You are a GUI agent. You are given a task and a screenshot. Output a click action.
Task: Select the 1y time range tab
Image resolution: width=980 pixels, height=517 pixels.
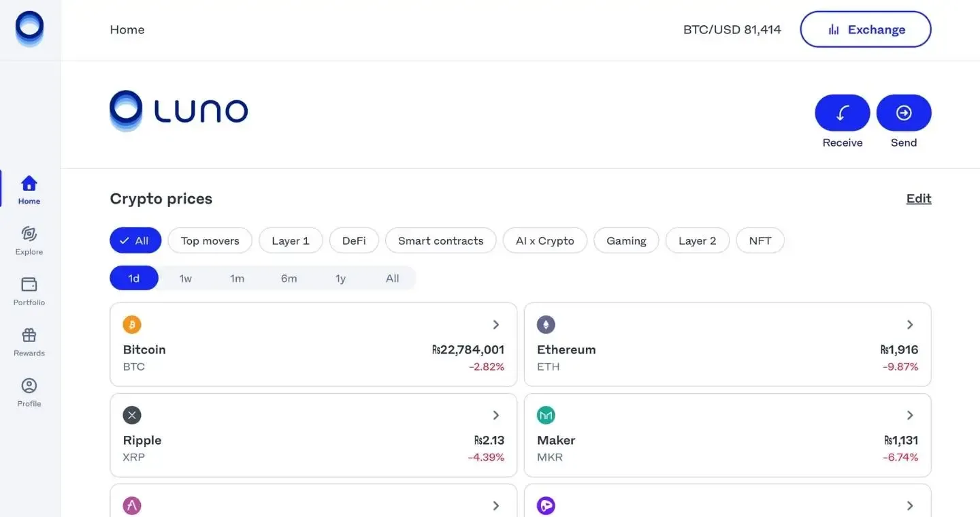coord(340,279)
